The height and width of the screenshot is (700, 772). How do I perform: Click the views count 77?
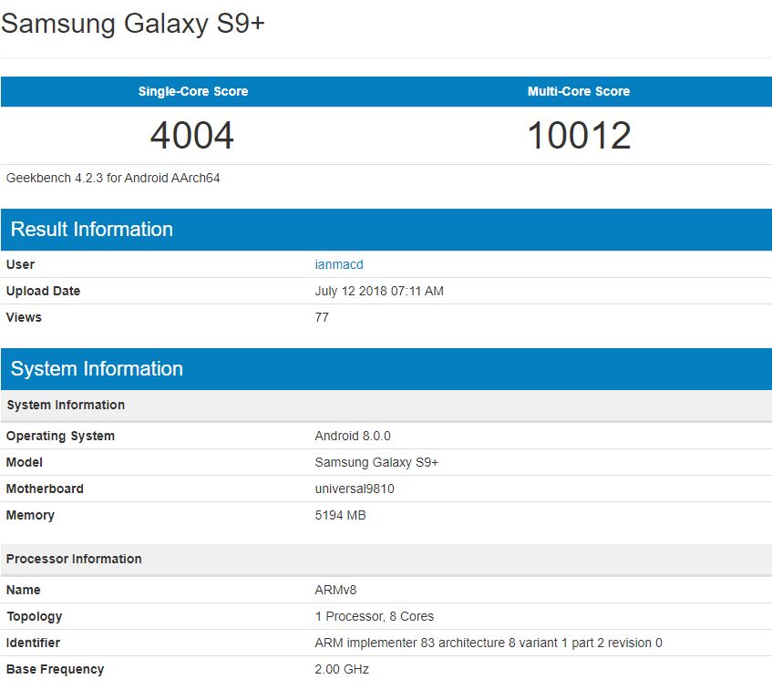tap(322, 317)
